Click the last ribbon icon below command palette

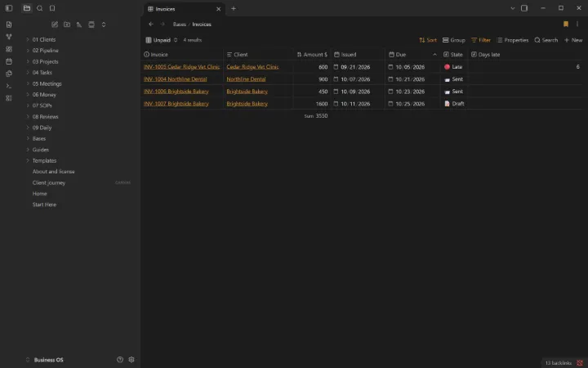pos(9,98)
